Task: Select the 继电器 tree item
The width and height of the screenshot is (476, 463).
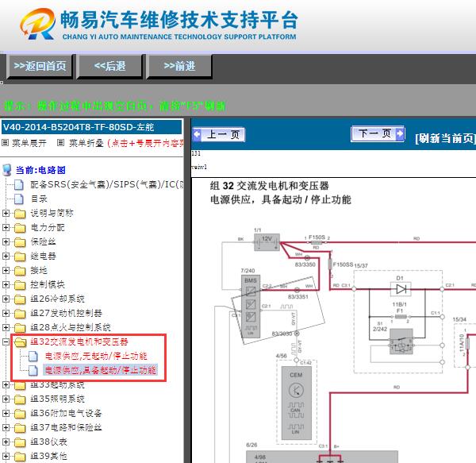Action: (43, 256)
